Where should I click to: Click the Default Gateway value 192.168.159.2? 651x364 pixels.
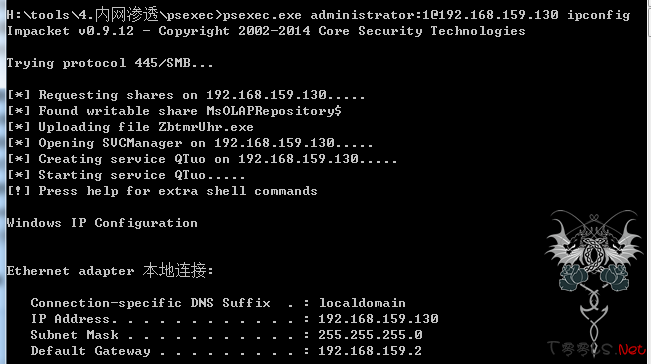pyautogui.click(x=370, y=351)
